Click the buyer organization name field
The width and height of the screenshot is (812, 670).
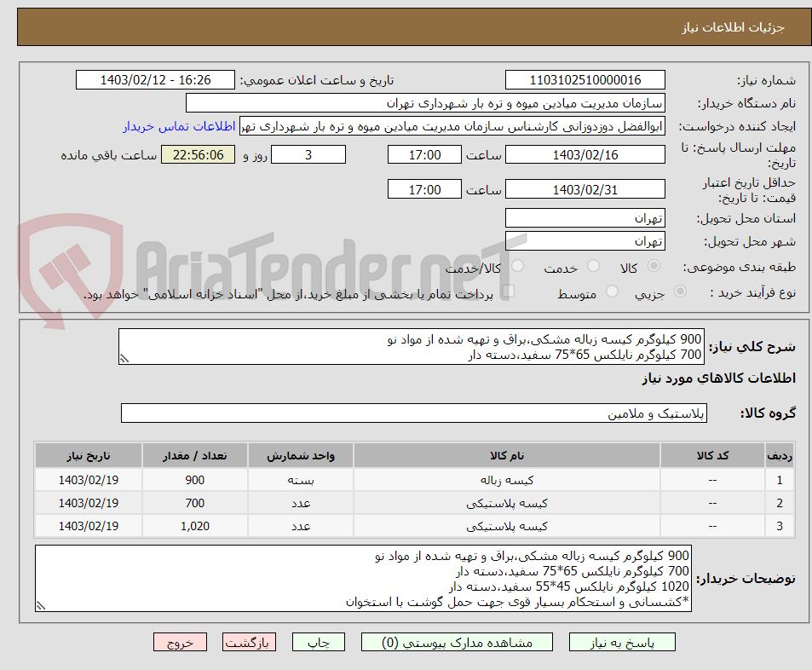(x=425, y=102)
